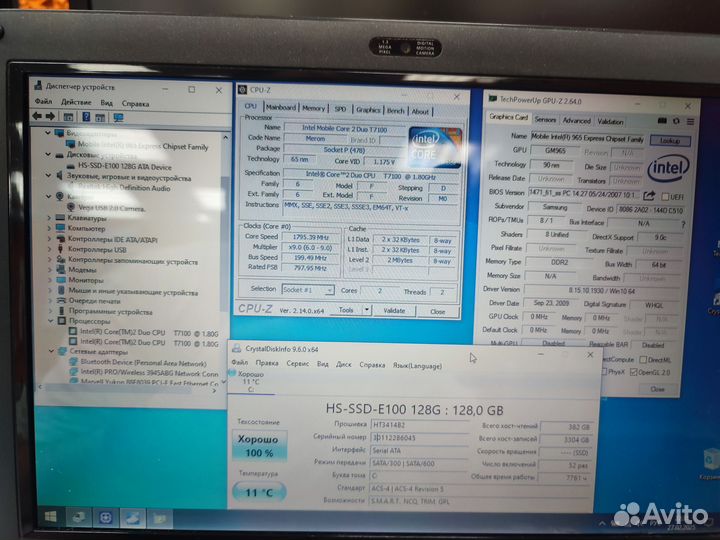Open Windows Start button on taskbar
The image size is (720, 540).
[46, 518]
